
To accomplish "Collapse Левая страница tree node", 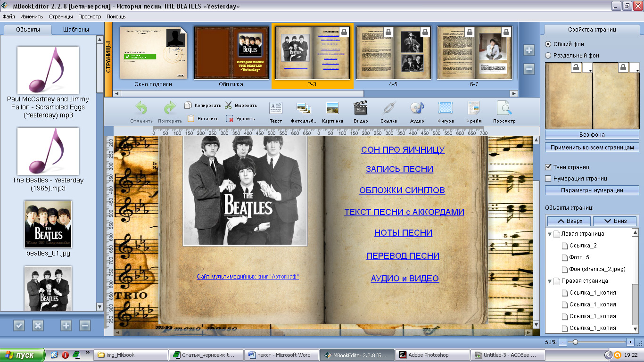I will click(550, 234).
